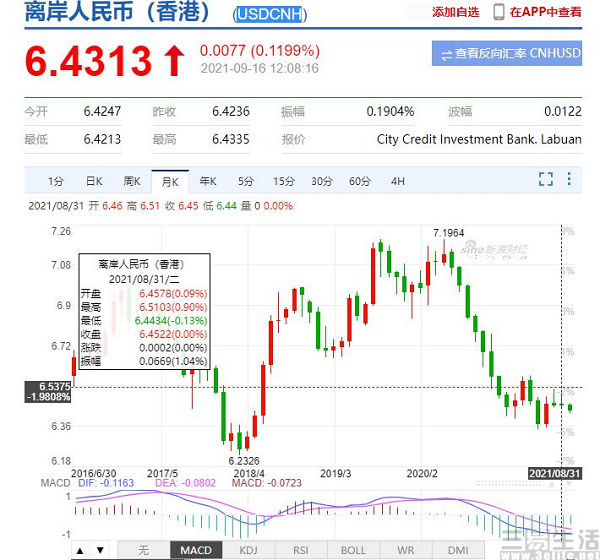This screenshot has width=600, height=560.
Task: Click the DIF: -0.1163 MACD readout
Action: (106, 483)
